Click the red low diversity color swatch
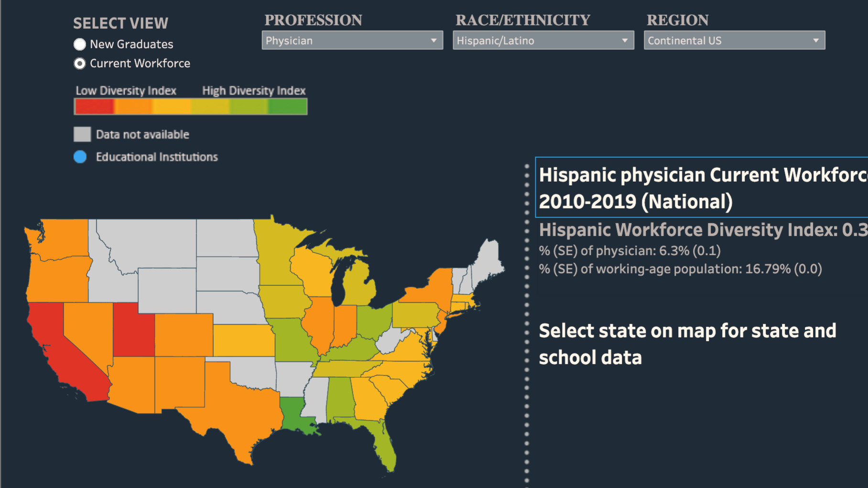 click(x=94, y=107)
